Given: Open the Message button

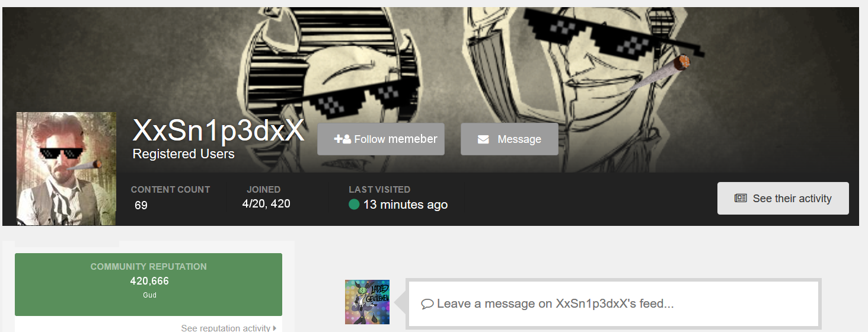Looking at the screenshot, I should point(509,139).
